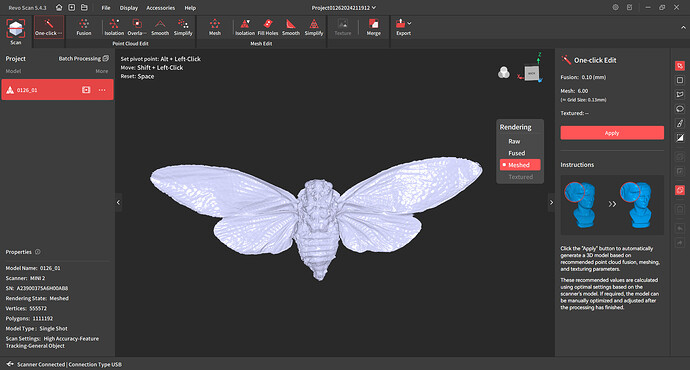This screenshot has width=690, height=370.
Task: Click the clipboard icon in title bar
Action: point(630,7)
